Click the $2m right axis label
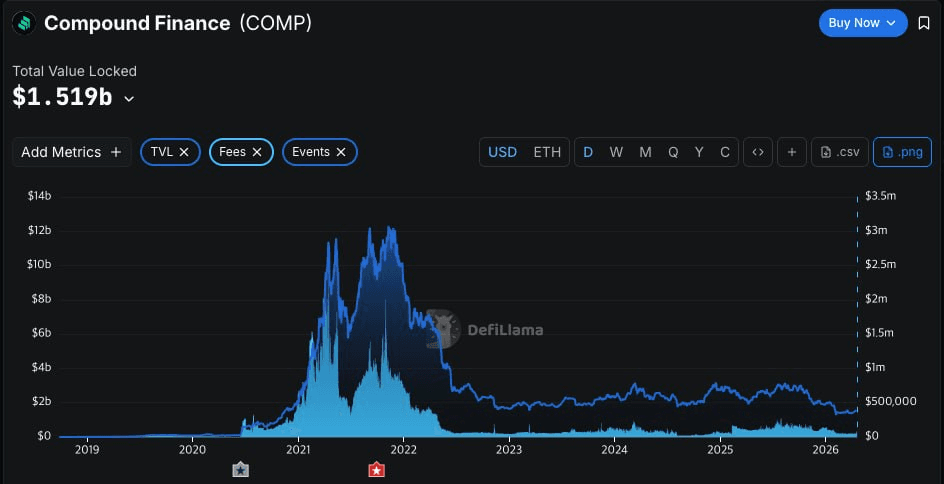The image size is (944, 484). tap(876, 299)
